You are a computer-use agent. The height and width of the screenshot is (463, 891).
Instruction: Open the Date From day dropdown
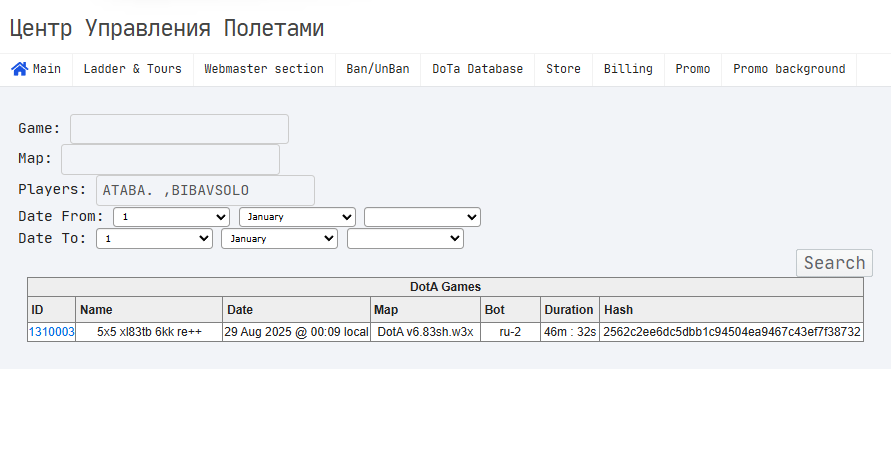pyautogui.click(x=172, y=217)
